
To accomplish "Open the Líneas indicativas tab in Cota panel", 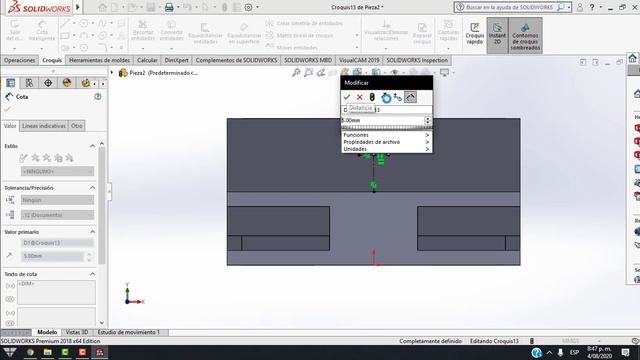I will pyautogui.click(x=44, y=126).
